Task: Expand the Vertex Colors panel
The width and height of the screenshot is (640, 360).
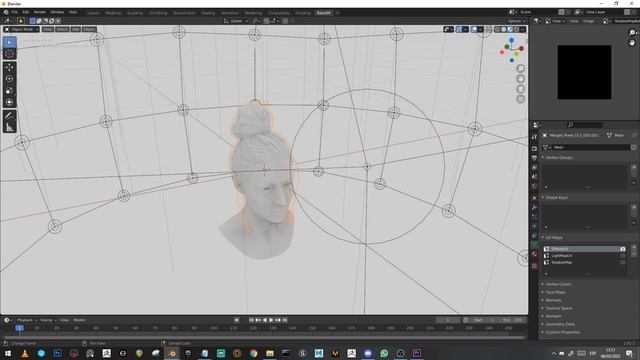Action: click(x=558, y=284)
